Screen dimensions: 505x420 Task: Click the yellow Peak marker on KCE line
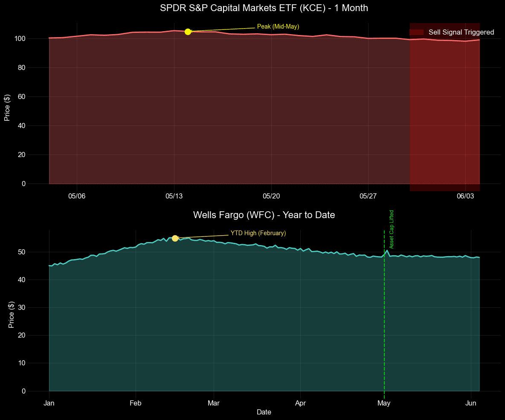[x=188, y=32]
